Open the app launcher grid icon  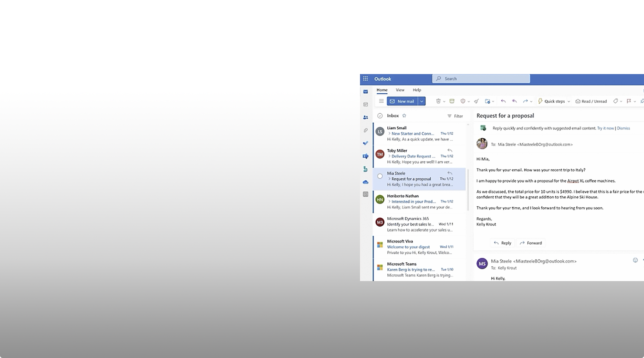tap(365, 79)
